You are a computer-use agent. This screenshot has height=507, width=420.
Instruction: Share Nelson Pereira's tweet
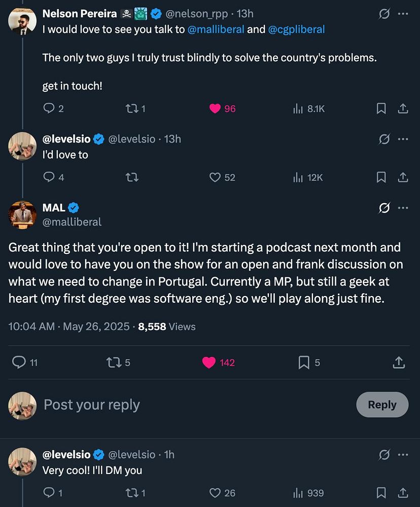point(403,108)
